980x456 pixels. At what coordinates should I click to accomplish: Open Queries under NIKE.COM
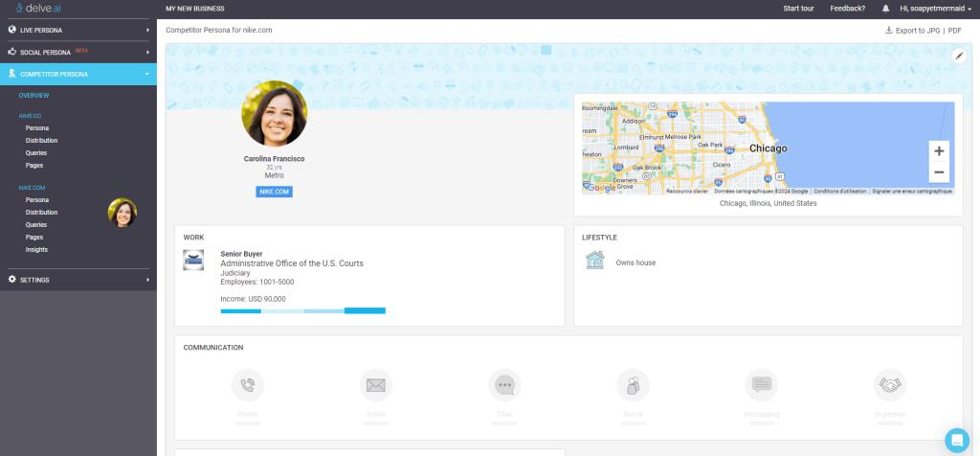click(x=36, y=225)
